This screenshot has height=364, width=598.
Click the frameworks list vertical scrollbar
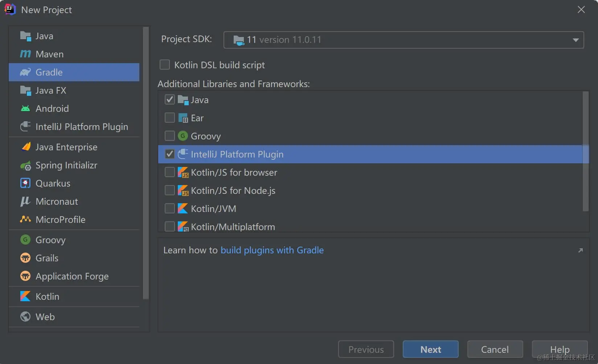[585, 151]
